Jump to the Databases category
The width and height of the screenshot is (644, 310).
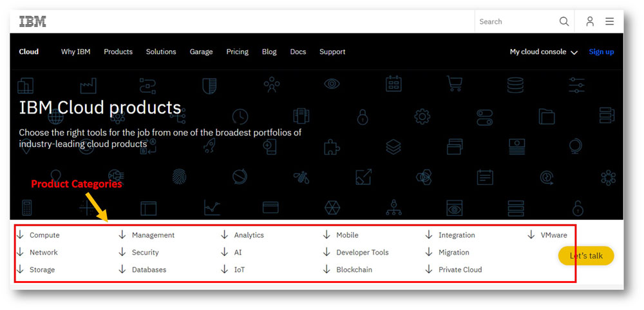click(x=149, y=269)
